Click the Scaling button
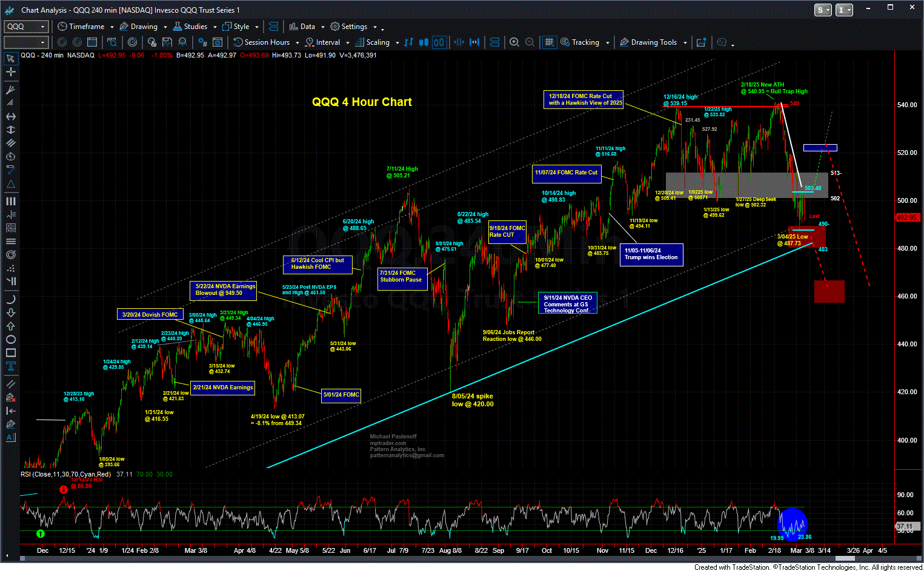Viewport: 924px width, 571px height. click(x=373, y=42)
